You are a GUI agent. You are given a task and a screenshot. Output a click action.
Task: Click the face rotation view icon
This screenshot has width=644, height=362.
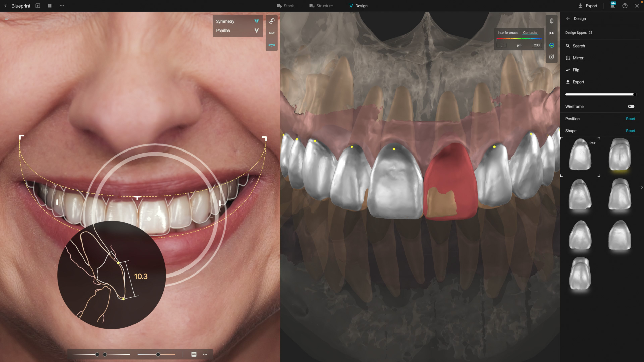pos(272,21)
